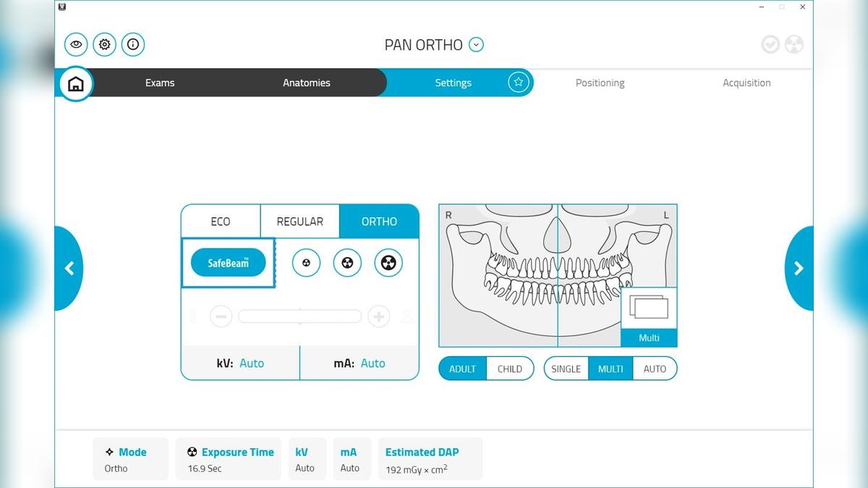Click the star favorite icon in Settings

pos(518,83)
